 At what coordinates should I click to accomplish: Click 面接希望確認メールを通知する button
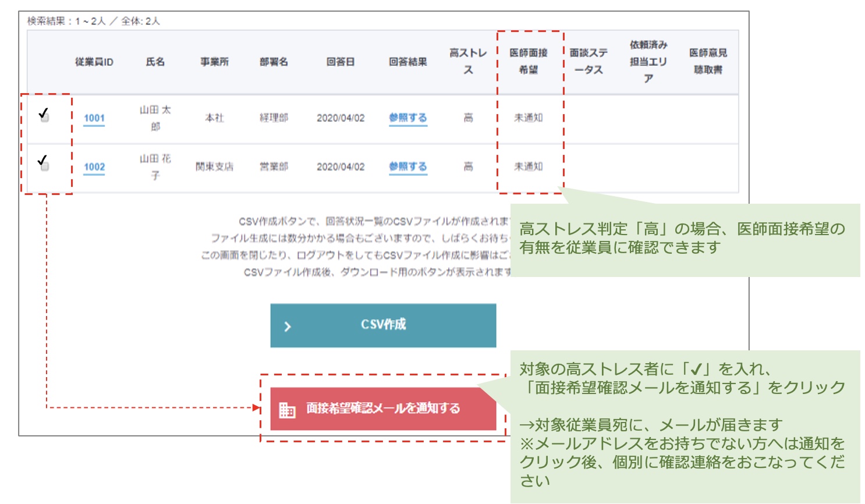click(383, 409)
